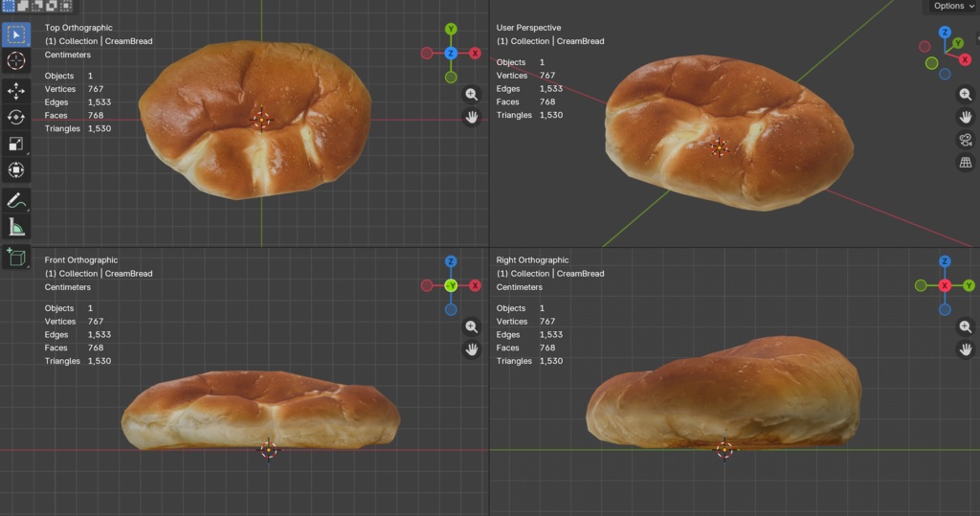The image size is (980, 516).
Task: Click X axis ball in User Perspective gizmo
Action: [965, 60]
